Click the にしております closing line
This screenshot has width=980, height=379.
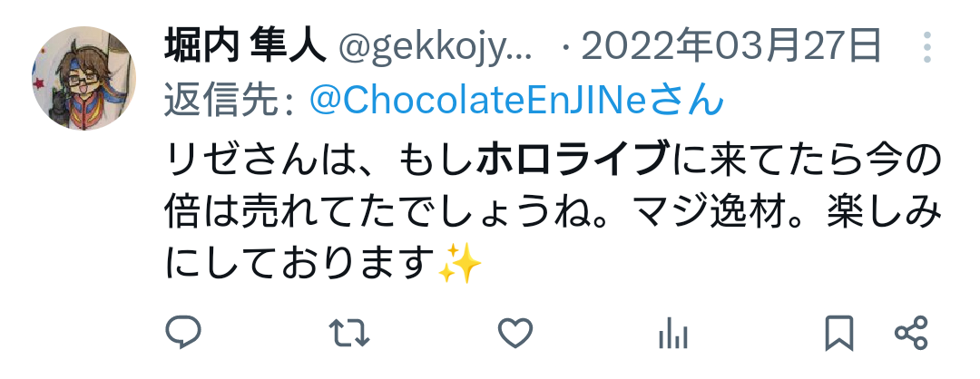point(300,264)
